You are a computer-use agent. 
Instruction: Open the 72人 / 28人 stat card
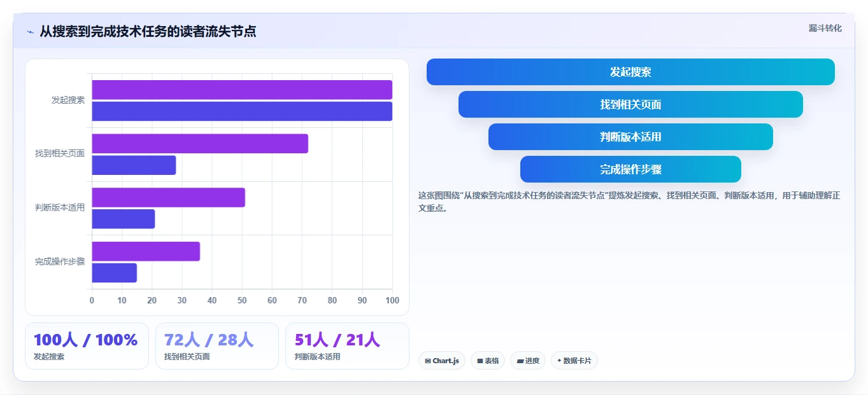click(217, 346)
